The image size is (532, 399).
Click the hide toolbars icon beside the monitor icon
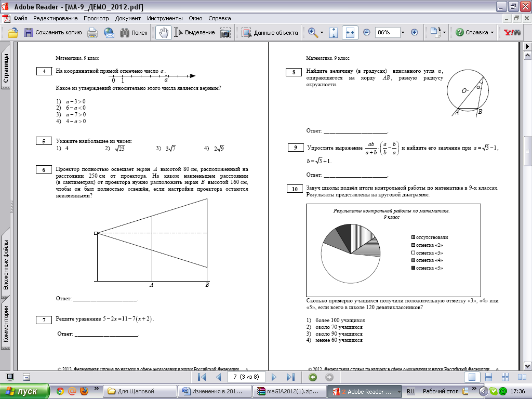click(26, 377)
